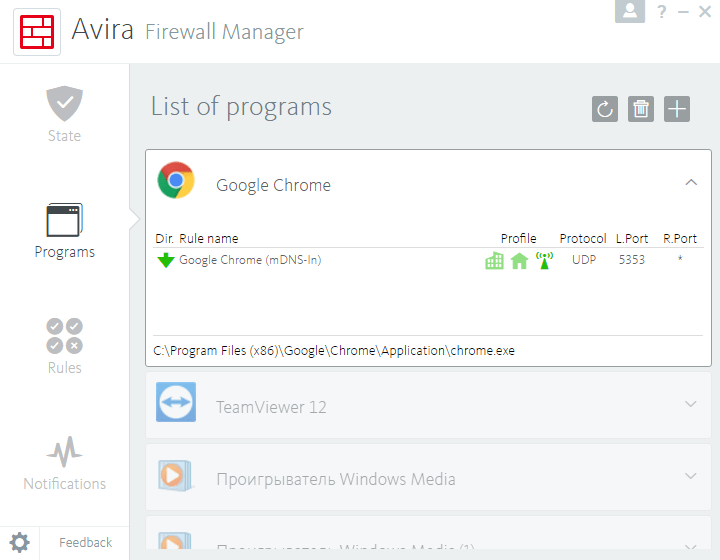Click the public profile antenna icon
720x560 pixels.
[x=545, y=260]
